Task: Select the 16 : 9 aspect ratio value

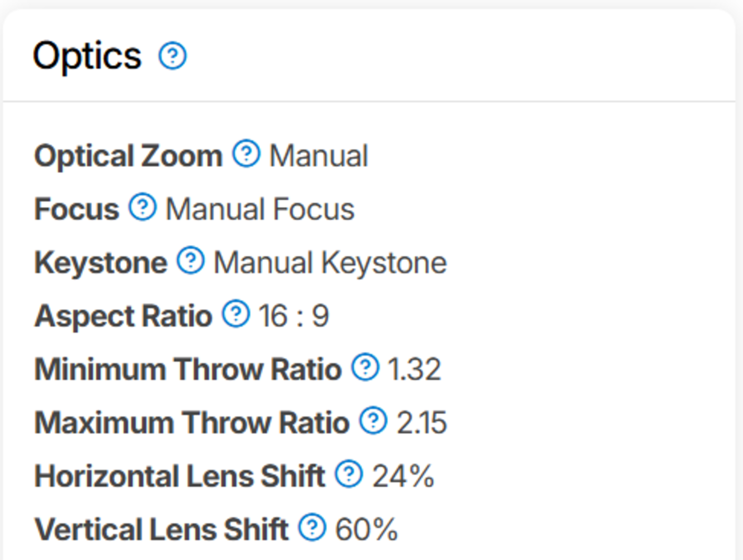Action: (x=294, y=316)
